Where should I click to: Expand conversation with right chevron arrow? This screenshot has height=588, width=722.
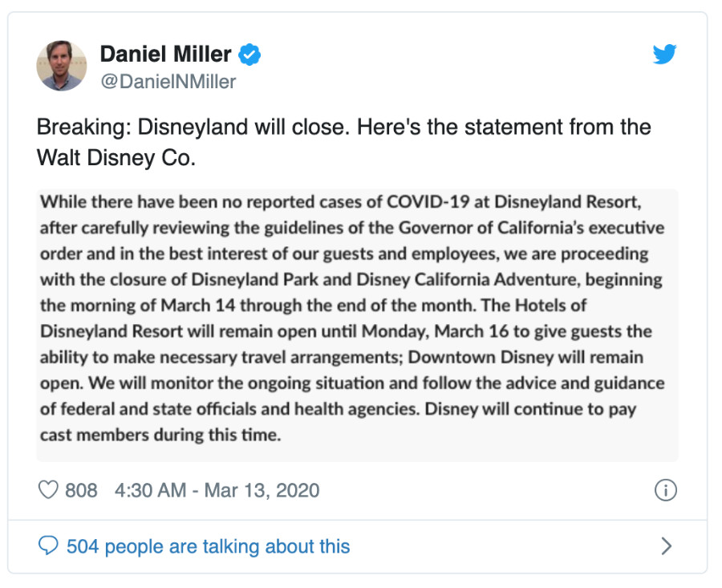(x=667, y=546)
